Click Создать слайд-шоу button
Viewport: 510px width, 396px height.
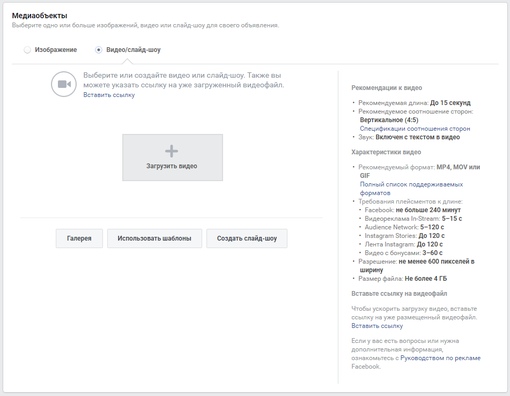pos(247,238)
